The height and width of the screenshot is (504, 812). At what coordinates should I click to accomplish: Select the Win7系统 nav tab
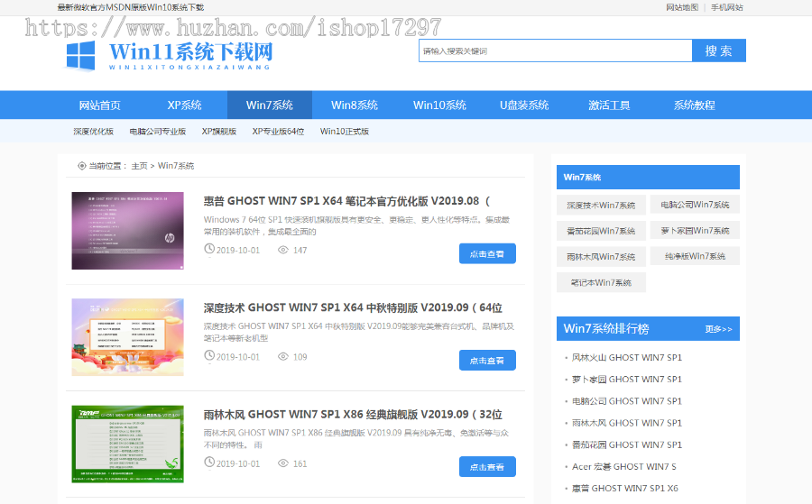(x=269, y=105)
